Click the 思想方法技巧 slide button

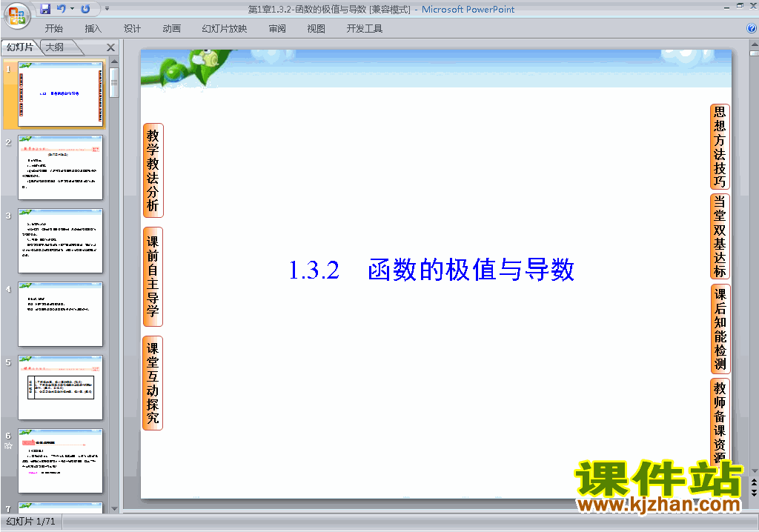coord(720,147)
